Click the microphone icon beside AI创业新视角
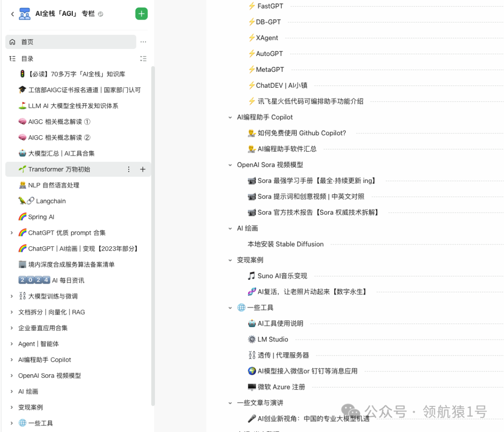The width and height of the screenshot is (504, 432). pos(252,418)
